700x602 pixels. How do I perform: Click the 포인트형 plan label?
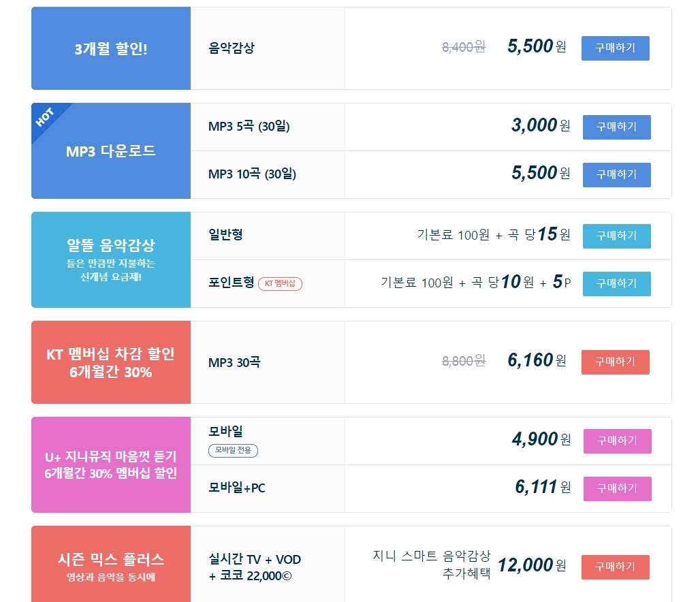[232, 282]
